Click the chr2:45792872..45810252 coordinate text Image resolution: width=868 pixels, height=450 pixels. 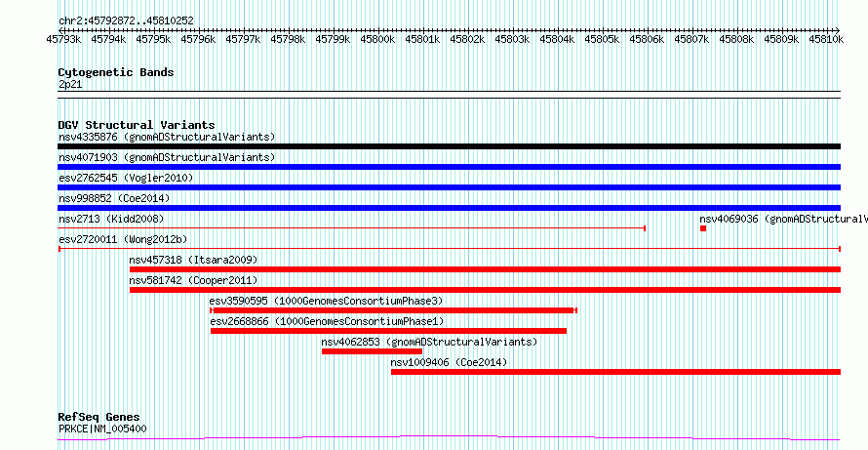click(x=126, y=21)
